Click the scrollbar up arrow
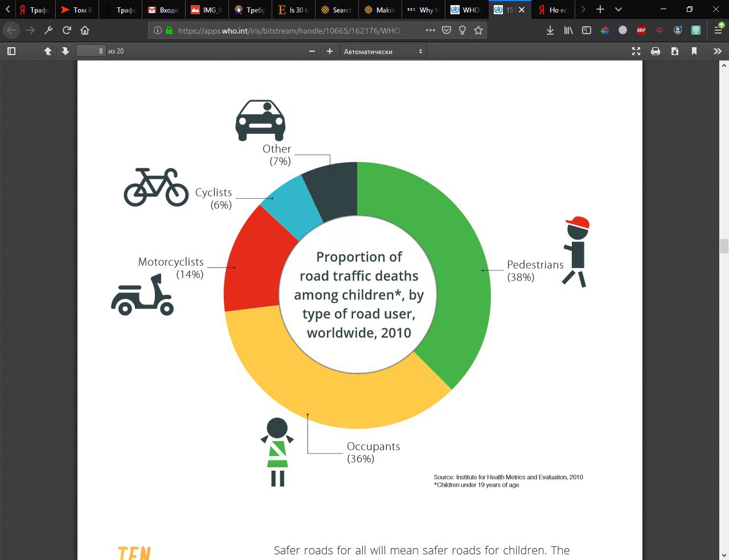This screenshot has width=729, height=560. click(x=724, y=65)
